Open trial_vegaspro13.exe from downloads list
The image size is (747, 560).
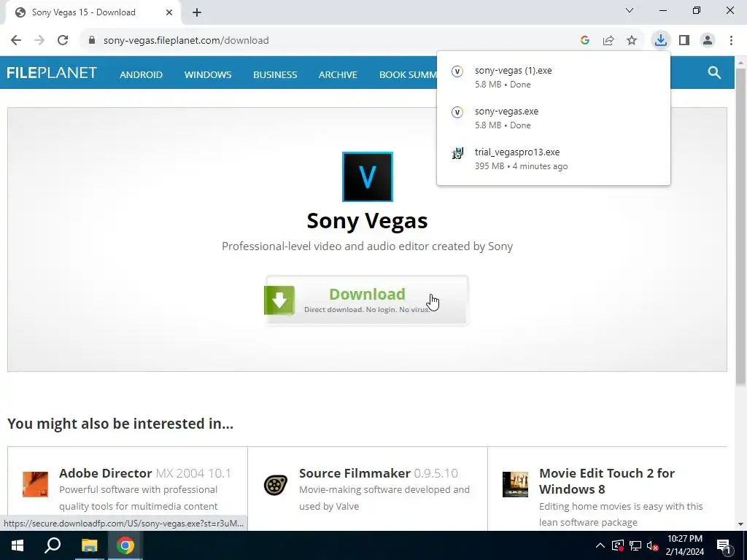[x=553, y=159]
